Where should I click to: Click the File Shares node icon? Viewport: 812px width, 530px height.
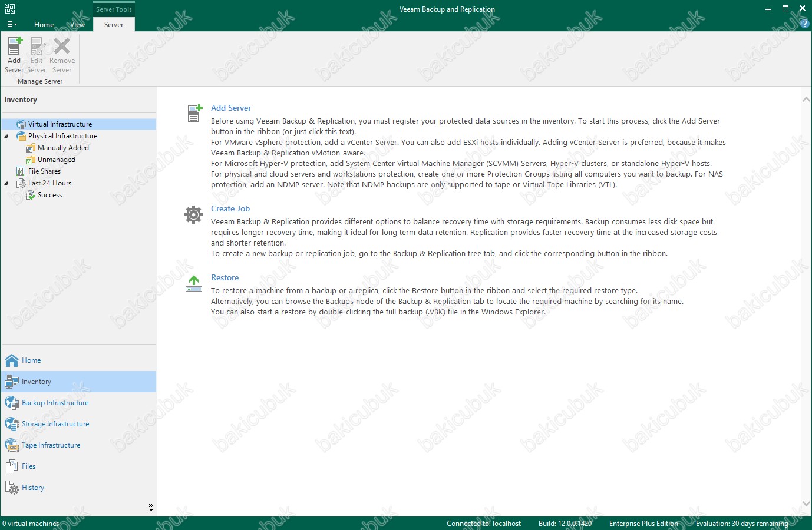pos(21,171)
